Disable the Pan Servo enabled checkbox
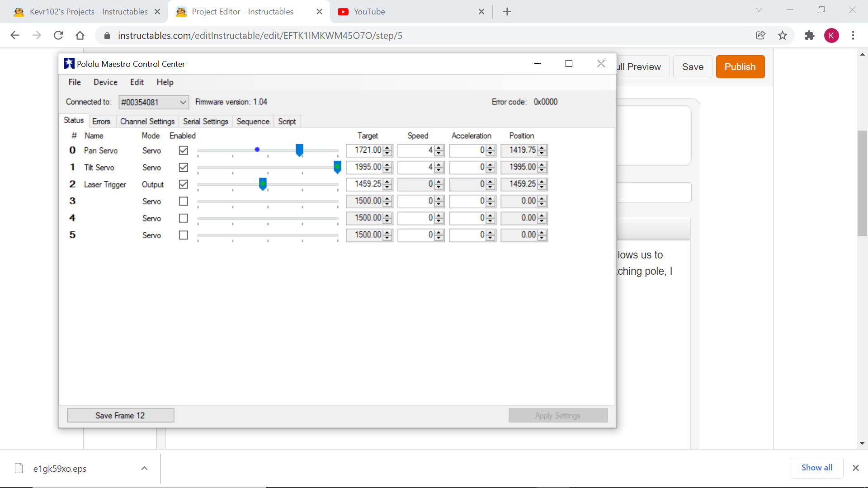 (x=183, y=150)
